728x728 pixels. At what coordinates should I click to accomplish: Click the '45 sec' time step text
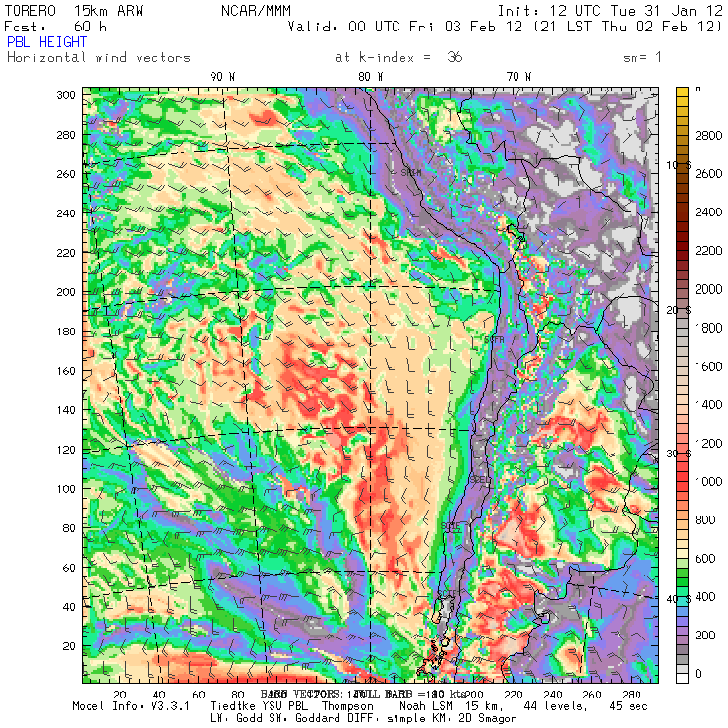(629, 706)
